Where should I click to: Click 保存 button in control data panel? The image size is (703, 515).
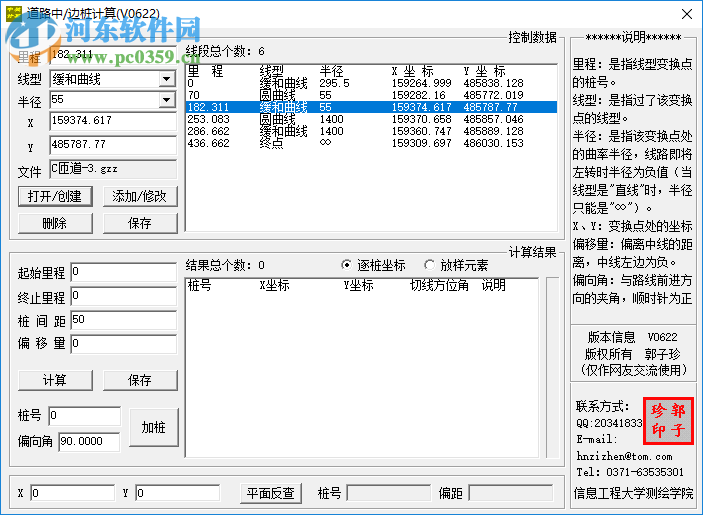140,223
